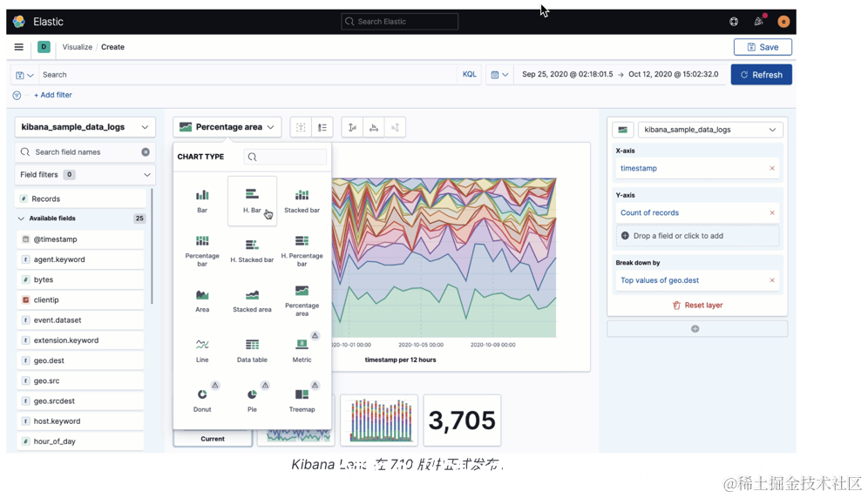Click Add filter link
This screenshot has height=498, width=868.
[x=53, y=95]
